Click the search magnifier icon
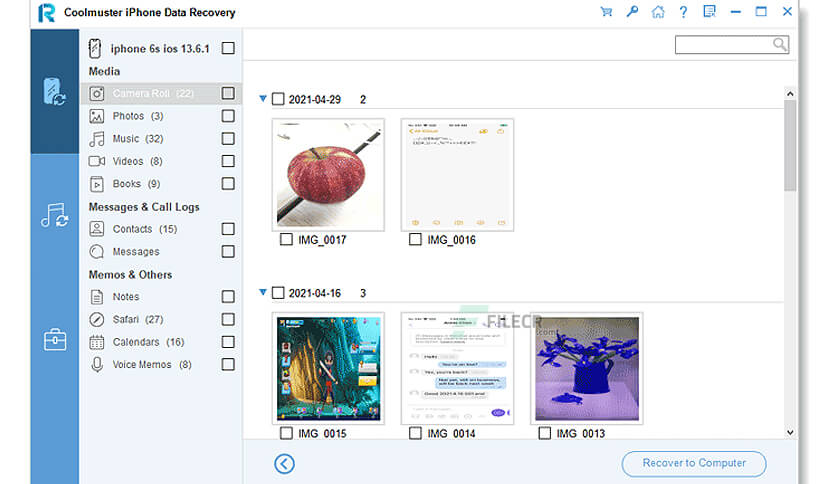 [779, 45]
